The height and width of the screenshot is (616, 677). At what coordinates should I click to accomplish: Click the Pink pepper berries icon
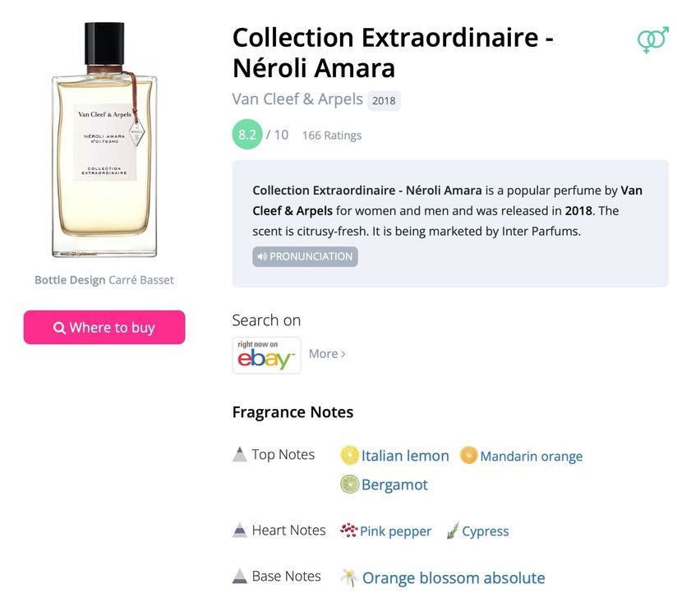(348, 530)
